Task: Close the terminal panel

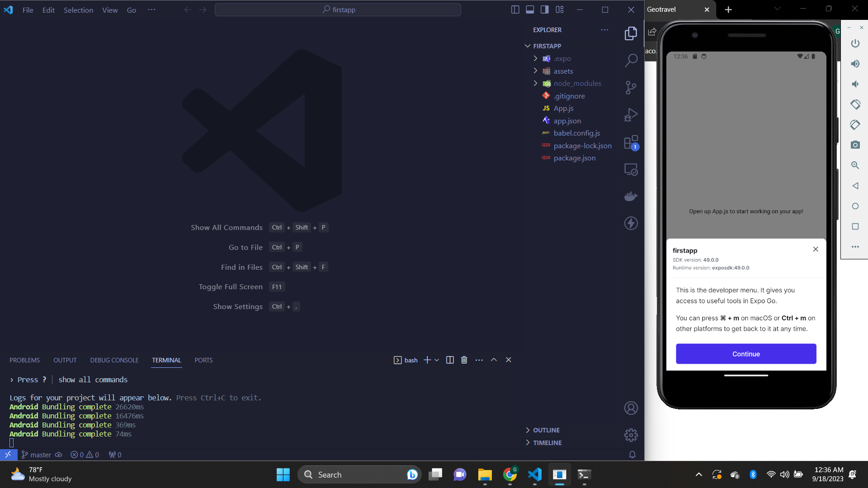Action: click(509, 360)
